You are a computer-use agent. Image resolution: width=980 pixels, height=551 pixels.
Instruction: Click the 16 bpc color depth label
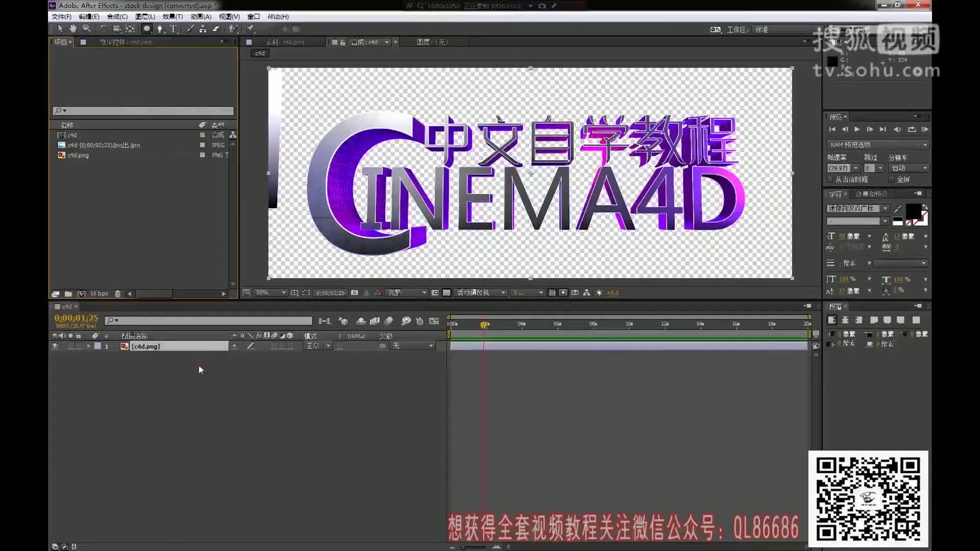pos(99,293)
